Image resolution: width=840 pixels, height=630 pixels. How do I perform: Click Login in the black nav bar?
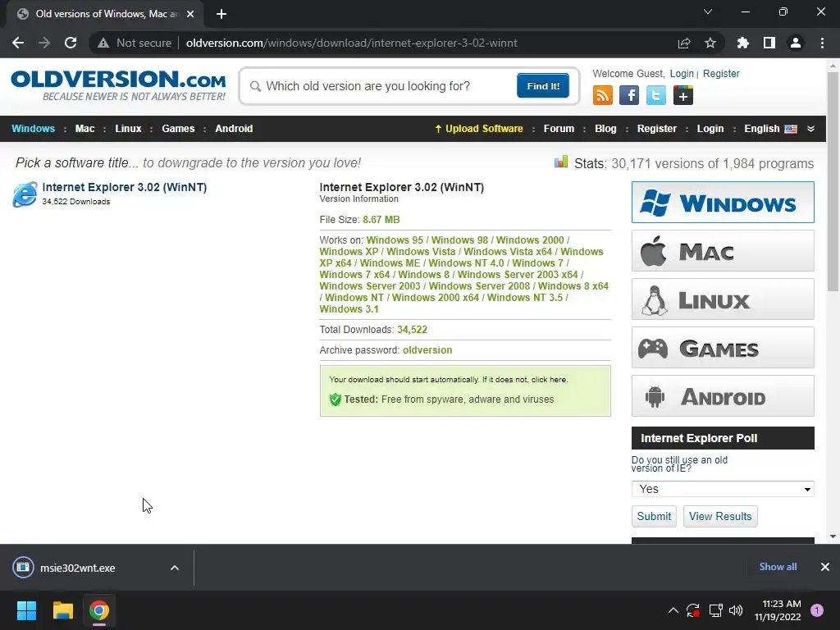(710, 129)
